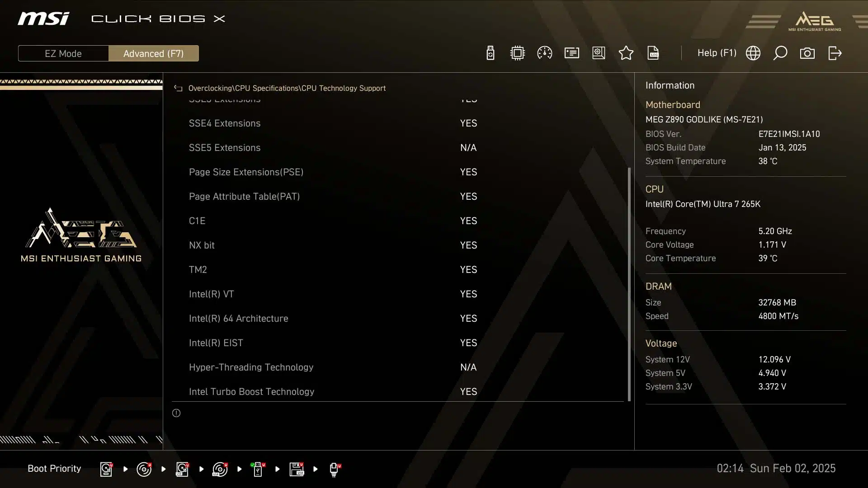
Task: Click System 12V value 12.096 V
Action: [774, 360]
